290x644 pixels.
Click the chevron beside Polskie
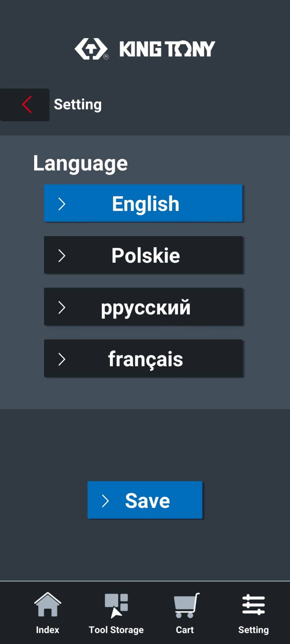(62, 256)
